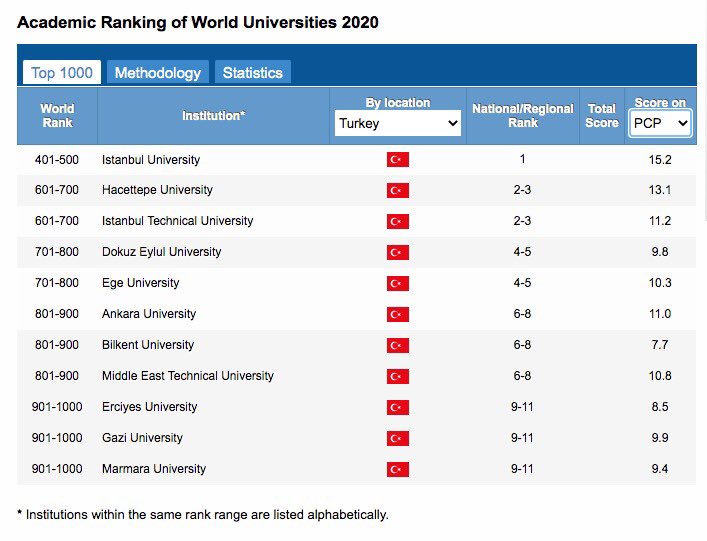
Task: Click national rank 1 for Istanbul University
Action: (x=522, y=159)
